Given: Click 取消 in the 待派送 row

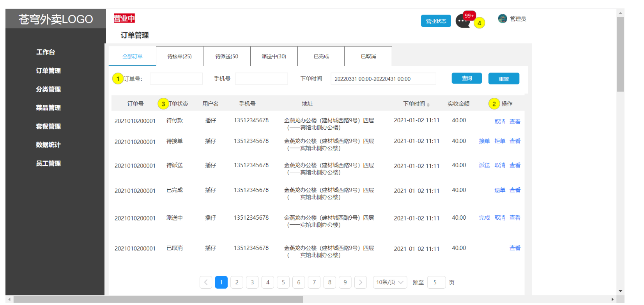Looking at the screenshot, I should click(500, 165).
